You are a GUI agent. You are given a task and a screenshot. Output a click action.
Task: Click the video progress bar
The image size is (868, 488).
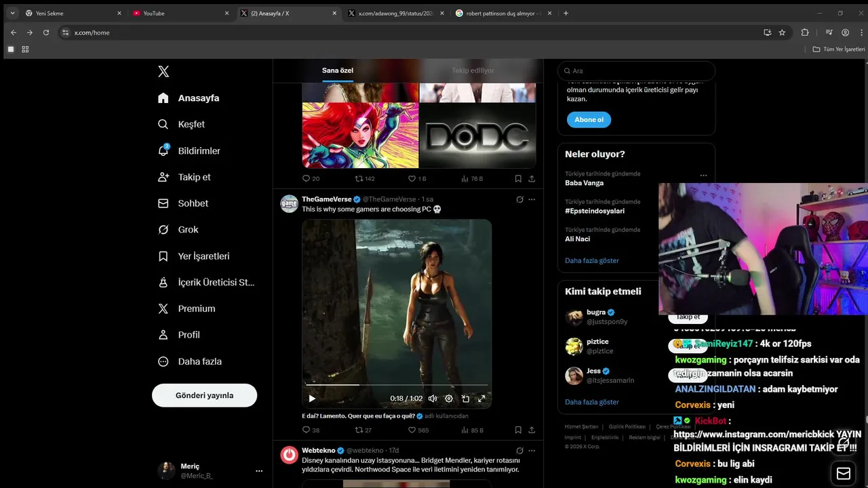coord(396,385)
